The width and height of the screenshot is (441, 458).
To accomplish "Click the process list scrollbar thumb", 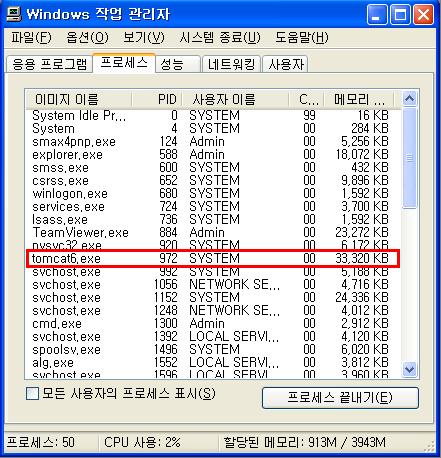I will [x=409, y=158].
